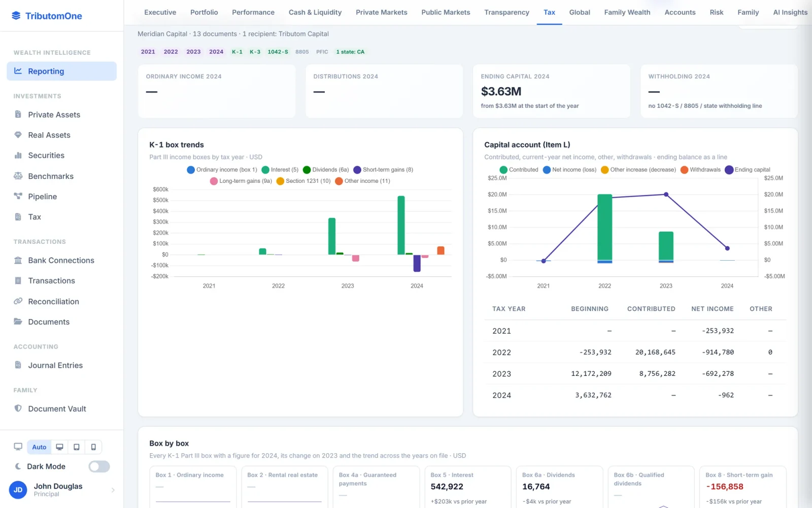Image resolution: width=812 pixels, height=508 pixels.
Task: Select the Auto layout mode
Action: (39, 447)
